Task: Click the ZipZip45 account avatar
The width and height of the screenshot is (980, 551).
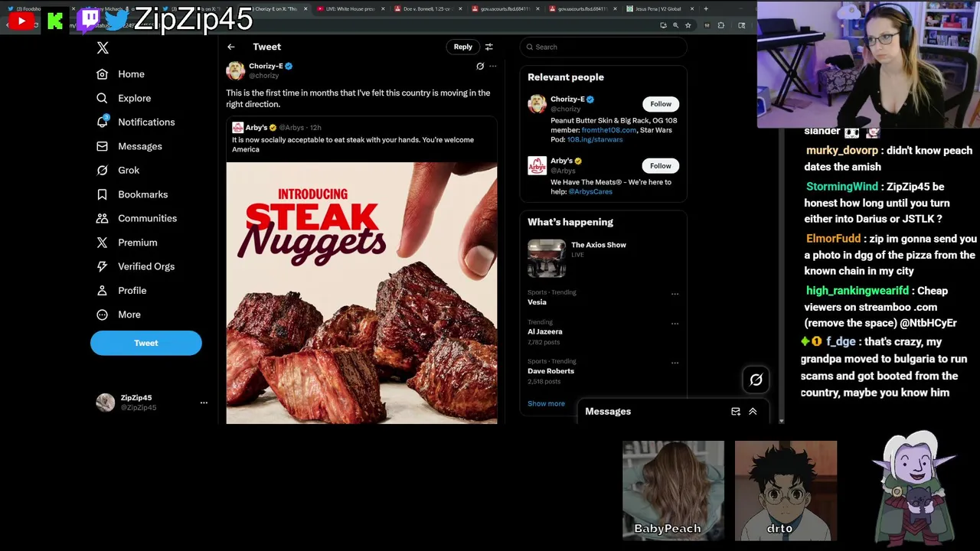Action: click(x=106, y=403)
